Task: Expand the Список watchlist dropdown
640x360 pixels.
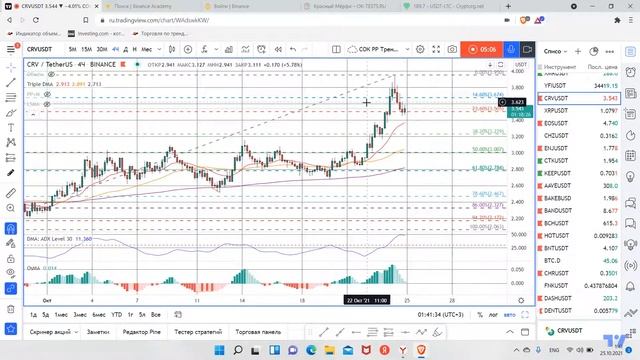Action: click(x=556, y=51)
